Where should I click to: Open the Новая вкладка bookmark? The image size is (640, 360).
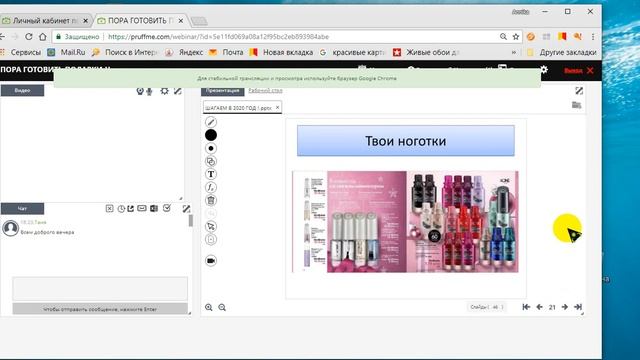282,52
